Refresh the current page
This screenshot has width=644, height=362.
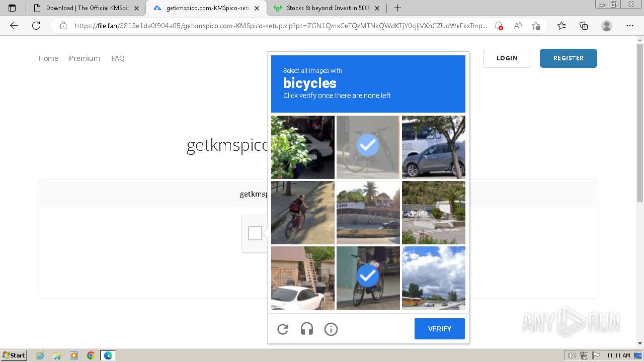pos(36,26)
